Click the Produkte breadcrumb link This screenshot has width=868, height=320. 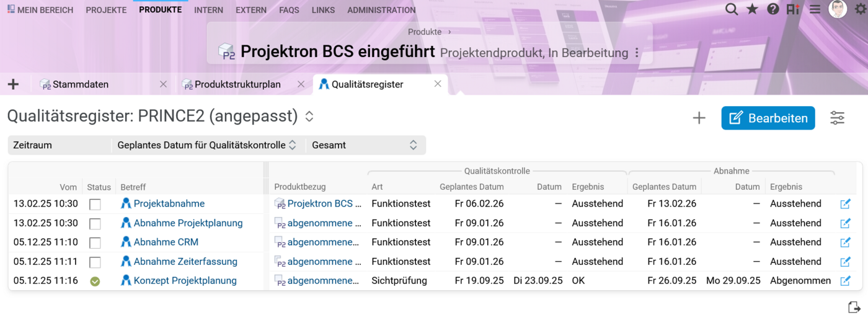tap(425, 32)
